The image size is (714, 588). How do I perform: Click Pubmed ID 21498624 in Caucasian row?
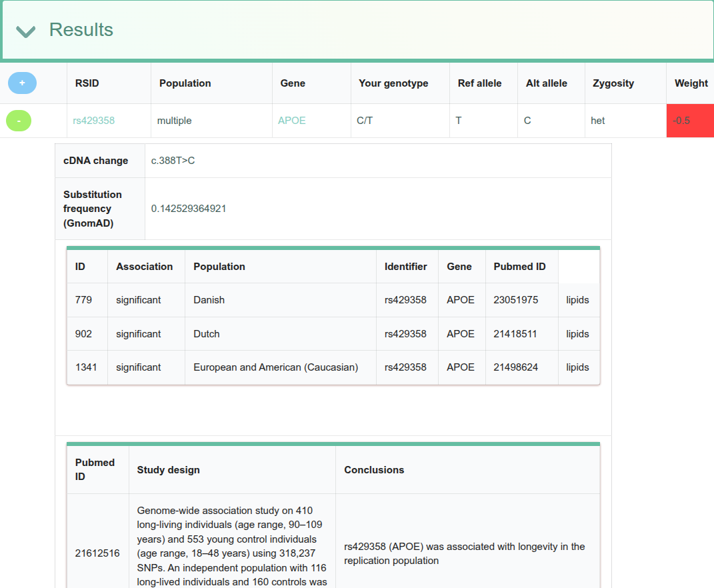tap(515, 367)
